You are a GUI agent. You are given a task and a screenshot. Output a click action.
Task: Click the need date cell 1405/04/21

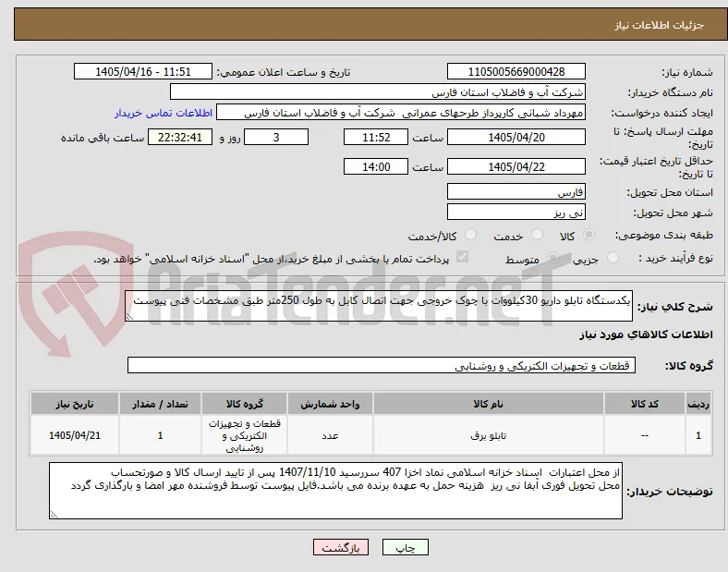pyautogui.click(x=75, y=435)
